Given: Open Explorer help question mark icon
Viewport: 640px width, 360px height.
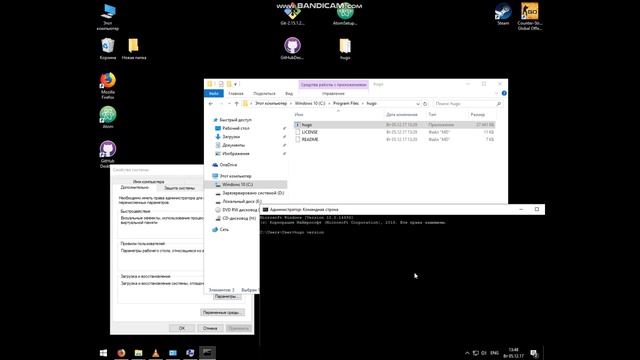Looking at the screenshot, I should [x=504, y=93].
